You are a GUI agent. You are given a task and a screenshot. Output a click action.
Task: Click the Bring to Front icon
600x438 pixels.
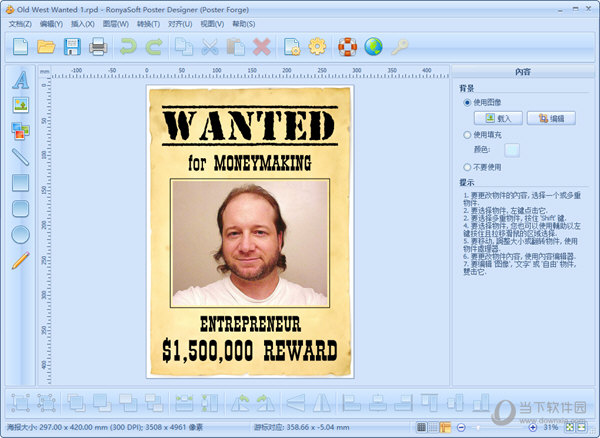coord(76,403)
